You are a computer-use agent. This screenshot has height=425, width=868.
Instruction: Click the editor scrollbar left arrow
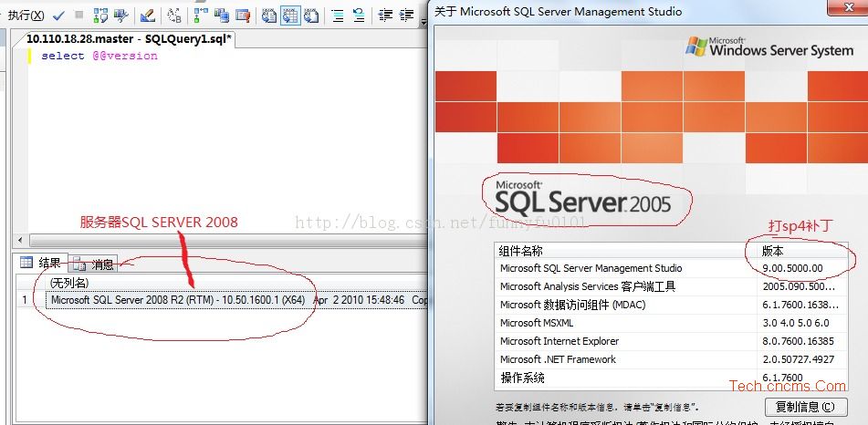(20, 240)
